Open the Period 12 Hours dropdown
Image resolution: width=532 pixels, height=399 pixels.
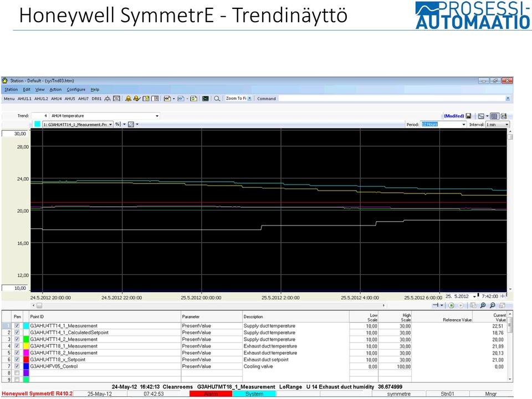coord(464,125)
